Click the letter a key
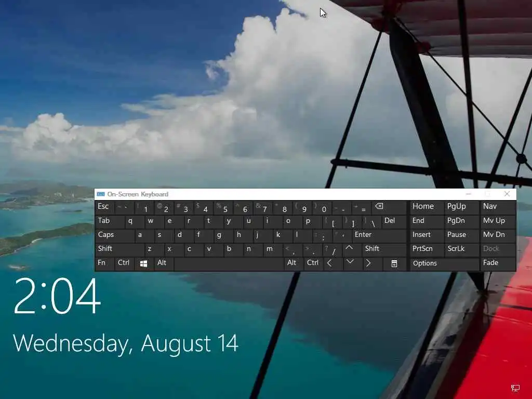The image size is (532, 399). point(144,235)
